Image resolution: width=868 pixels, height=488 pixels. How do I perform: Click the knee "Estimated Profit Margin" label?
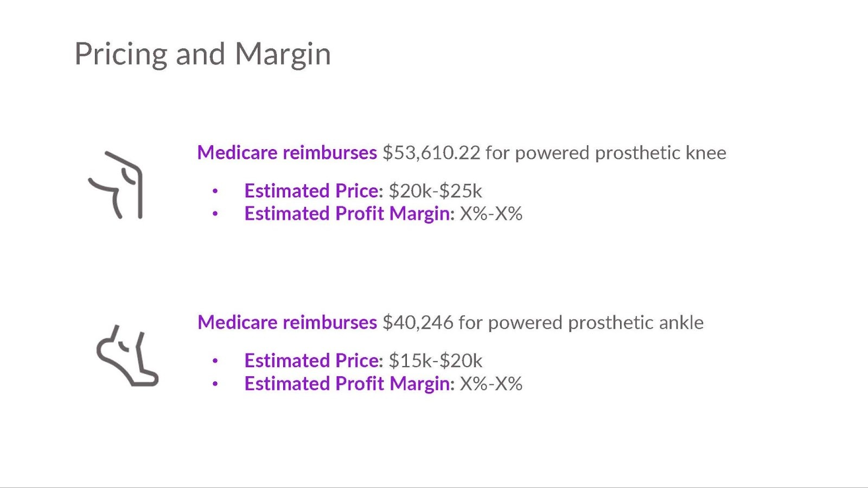click(x=349, y=214)
